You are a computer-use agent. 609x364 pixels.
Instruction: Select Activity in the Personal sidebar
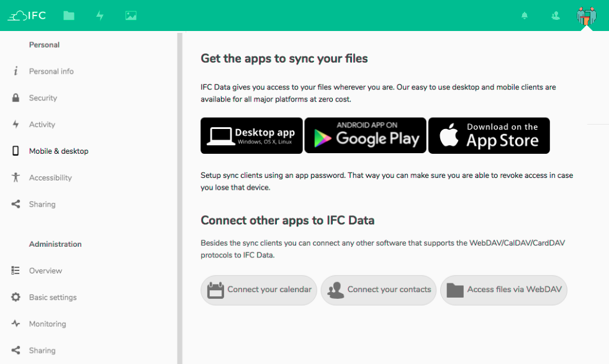(42, 125)
